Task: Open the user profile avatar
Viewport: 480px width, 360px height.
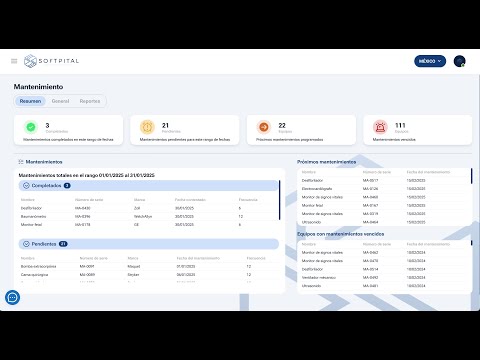Action: [459, 61]
